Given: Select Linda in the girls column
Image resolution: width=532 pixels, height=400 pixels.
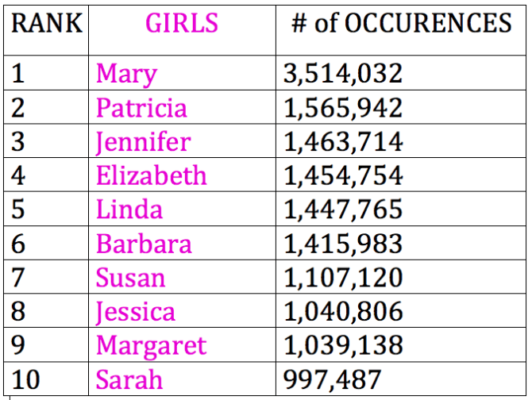Looking at the screenshot, I should coord(129,210).
